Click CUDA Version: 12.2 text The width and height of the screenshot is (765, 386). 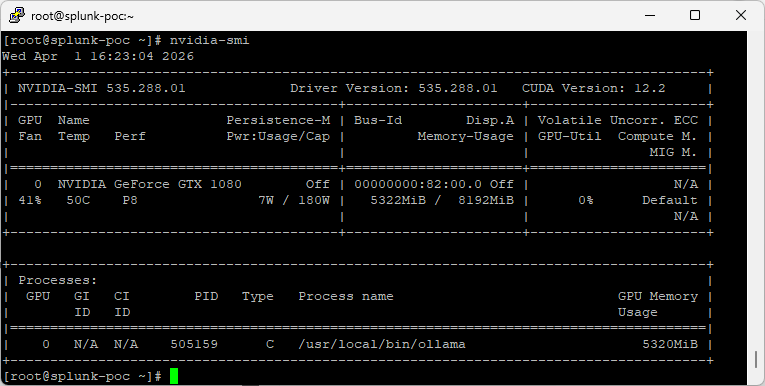593,88
